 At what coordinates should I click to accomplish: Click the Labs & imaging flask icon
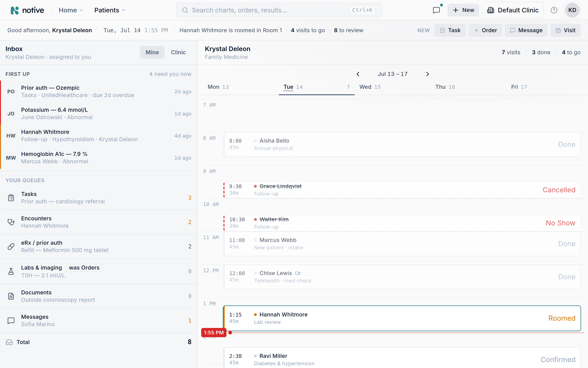pyautogui.click(x=11, y=271)
